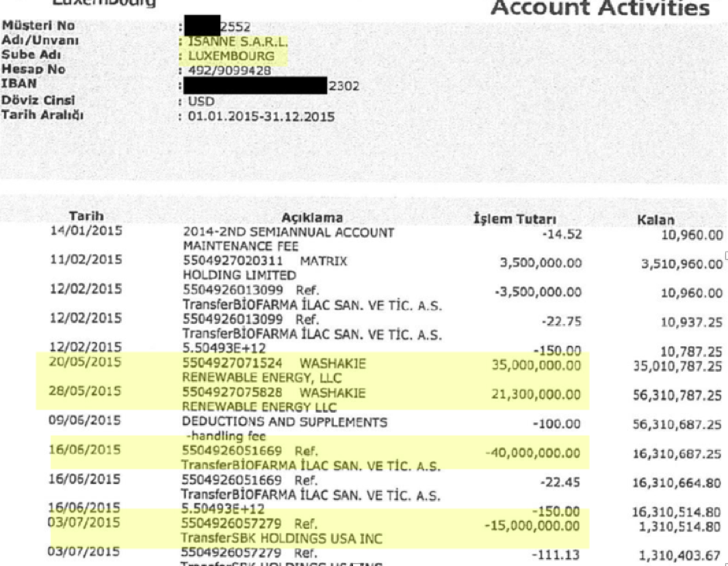Click the balance "1,310,514.80"
This screenshot has width=728, height=566.
[680, 527]
